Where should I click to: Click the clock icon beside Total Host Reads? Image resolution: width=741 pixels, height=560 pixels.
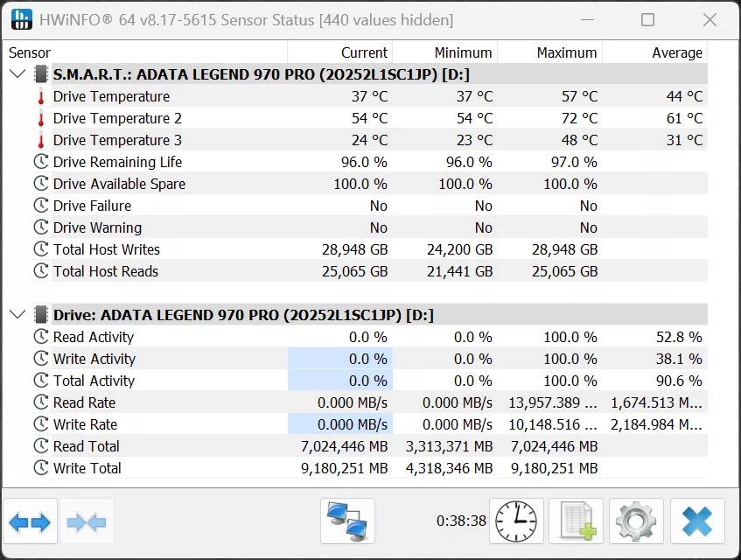tap(41, 270)
